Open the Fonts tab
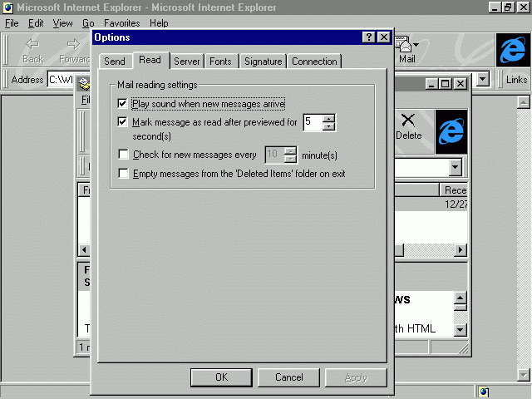The height and width of the screenshot is (399, 532). (x=220, y=62)
